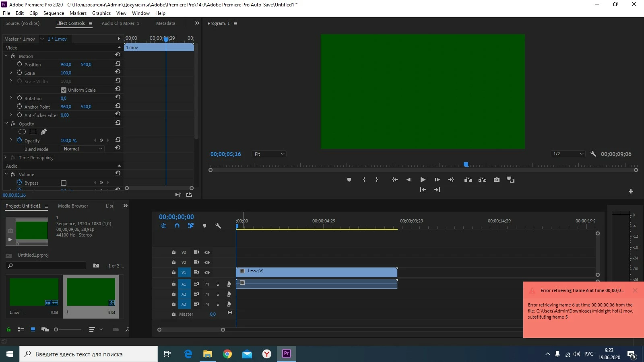Go to In point in Program monitor
Screen dimensions: 644x362
pos(395,180)
